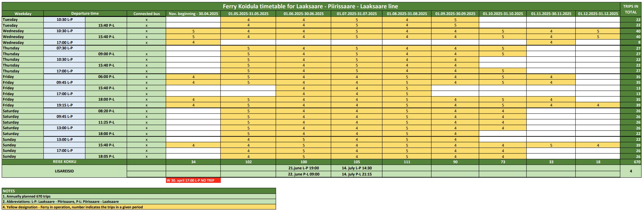Select the grand total 670 cell
The width and height of the screenshot is (644, 212).
pos(631,162)
